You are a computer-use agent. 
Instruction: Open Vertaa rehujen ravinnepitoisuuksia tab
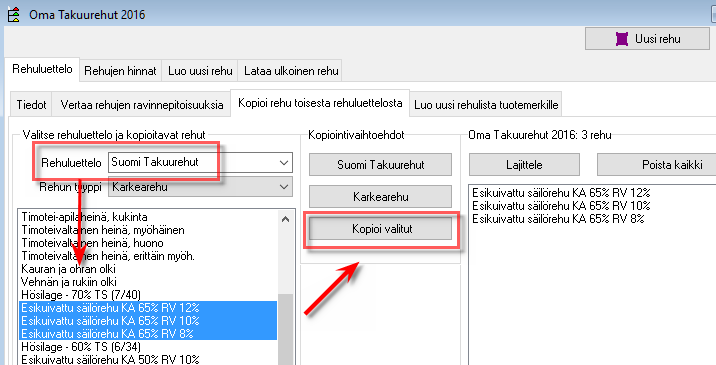pyautogui.click(x=142, y=105)
